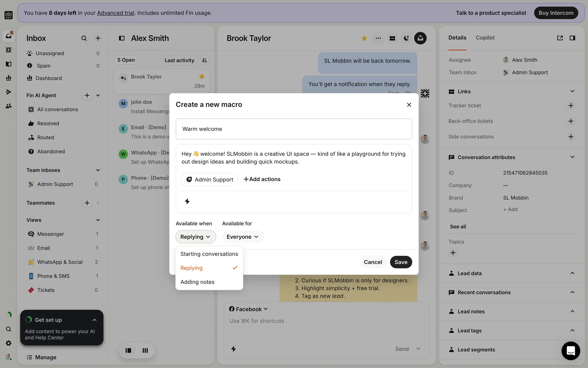Add a Tracker ticket with plus icon
Image resolution: width=588 pixels, height=368 pixels.
571,105
